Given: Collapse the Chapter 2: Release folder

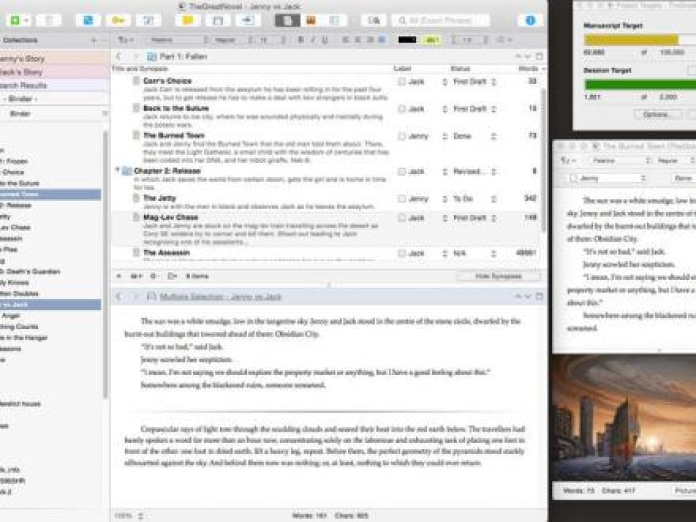Looking at the screenshot, I should click(119, 171).
